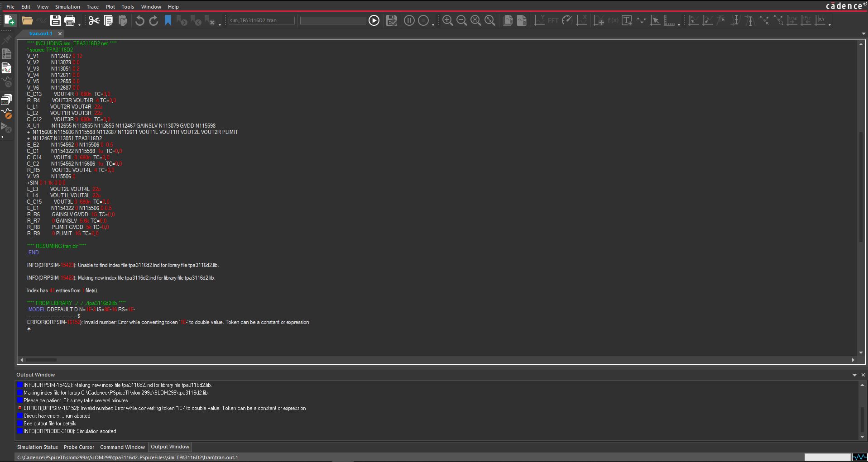
Task: Open the evaluate measurement f(x) icon
Action: [x=613, y=20]
